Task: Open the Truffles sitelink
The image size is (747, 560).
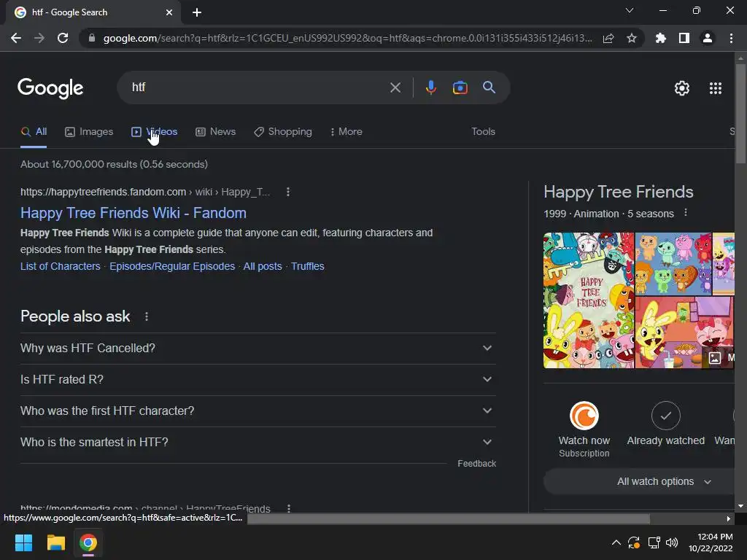Action: 308,266
